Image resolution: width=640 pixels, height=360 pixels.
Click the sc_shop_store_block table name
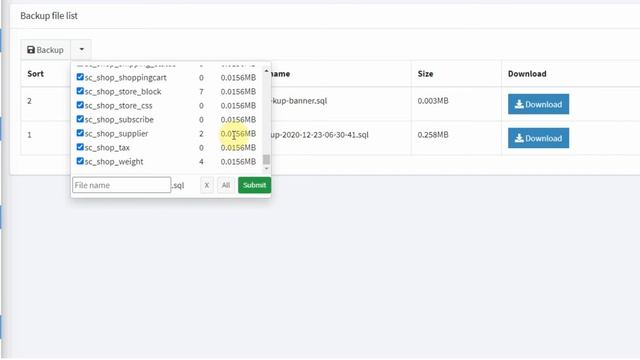[123, 91]
